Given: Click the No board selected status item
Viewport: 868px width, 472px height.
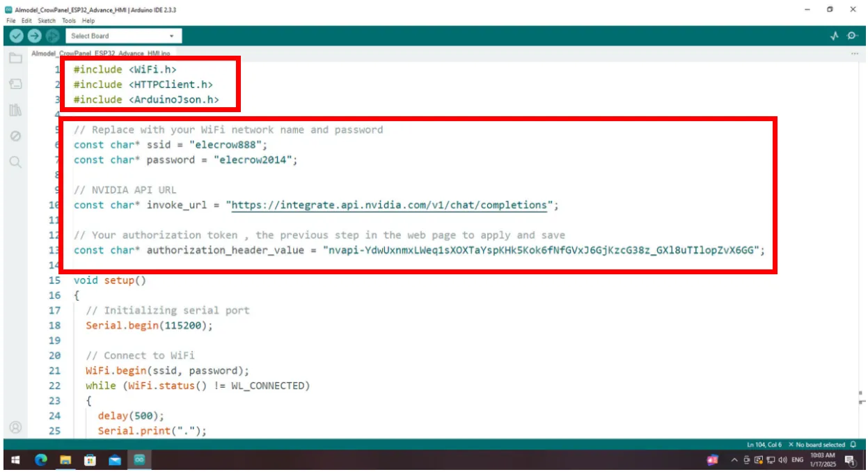Looking at the screenshot, I should 816,444.
